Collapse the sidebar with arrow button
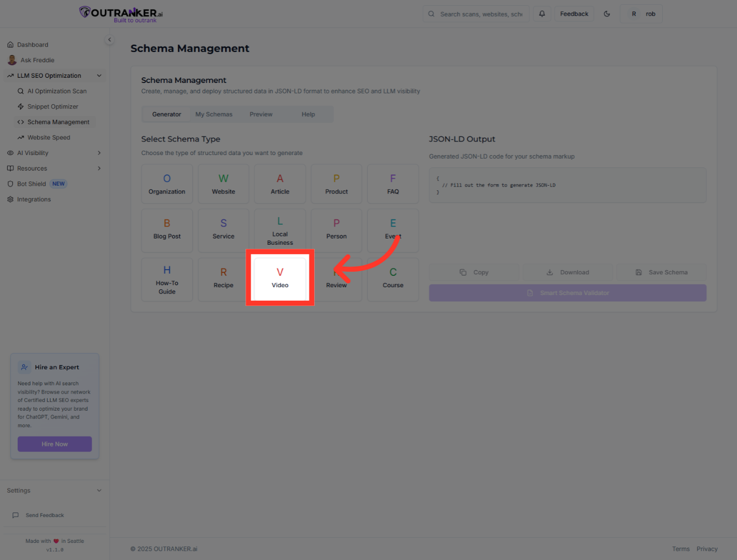Viewport: 737px width, 560px height. pyautogui.click(x=109, y=39)
